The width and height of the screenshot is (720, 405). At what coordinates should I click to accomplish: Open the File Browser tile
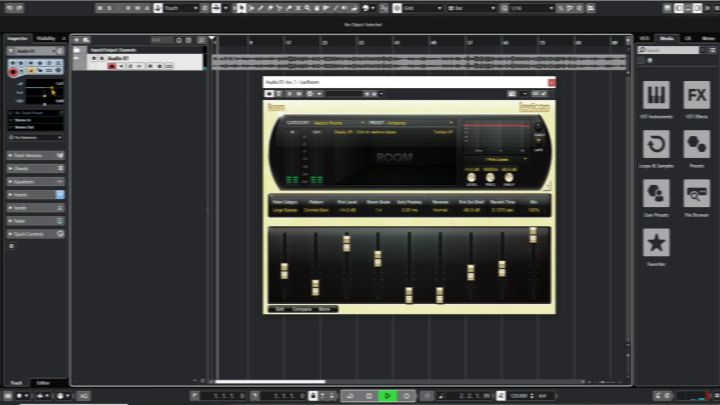(x=697, y=193)
